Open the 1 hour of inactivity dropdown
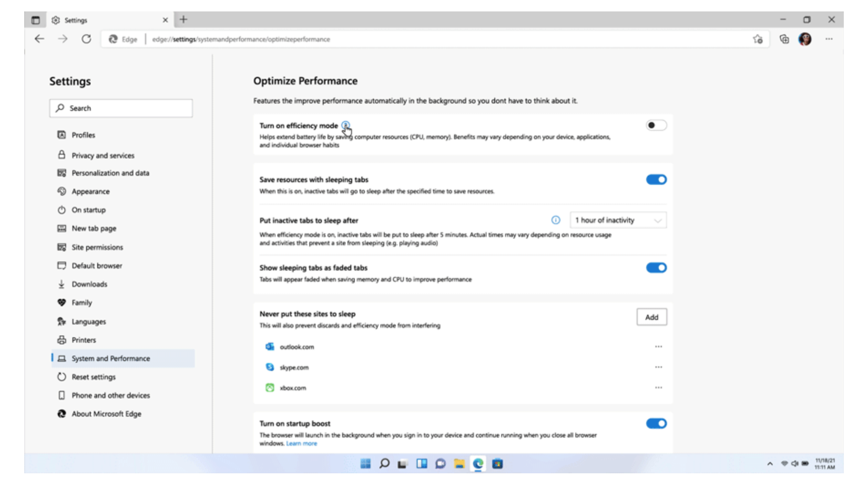Viewport: 868px width, 482px height. click(x=618, y=220)
